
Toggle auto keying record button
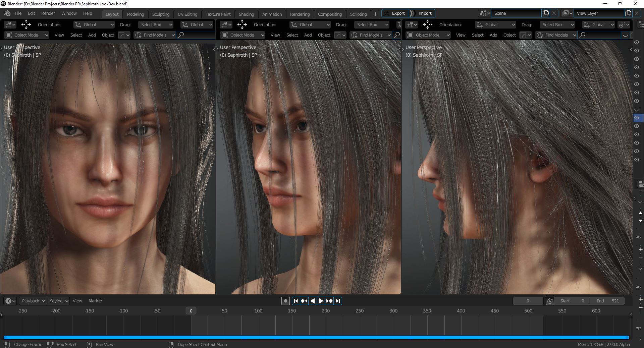coord(285,301)
